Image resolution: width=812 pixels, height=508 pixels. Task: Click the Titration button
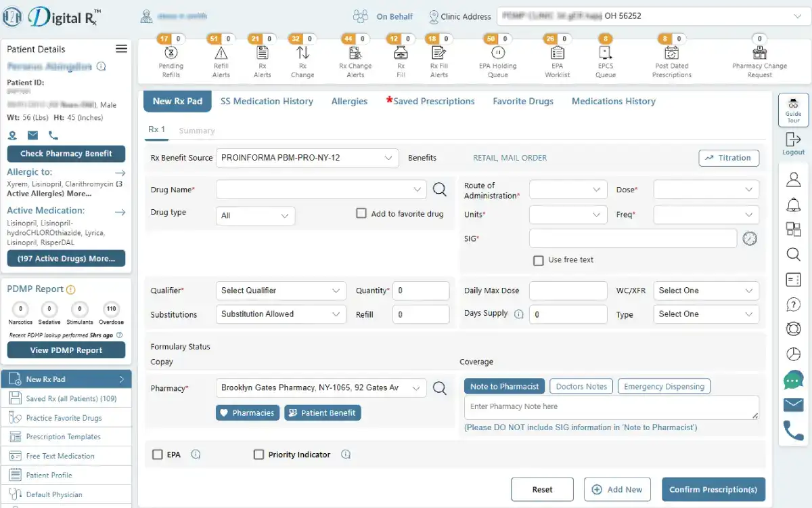point(729,158)
